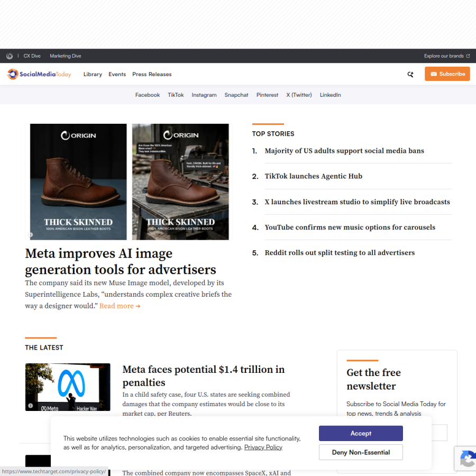Open the Library menu item
476x476 pixels.
point(93,75)
